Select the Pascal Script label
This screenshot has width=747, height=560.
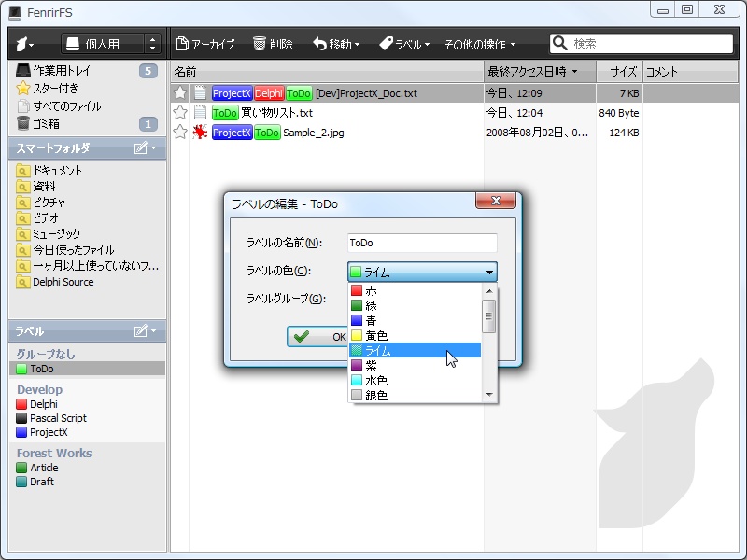(x=51, y=418)
